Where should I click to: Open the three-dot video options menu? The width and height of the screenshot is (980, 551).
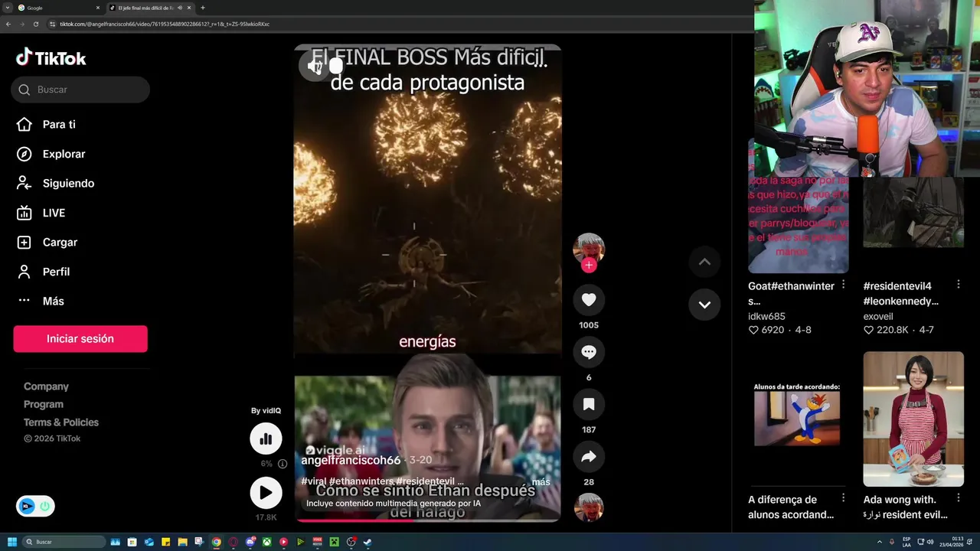click(x=541, y=64)
